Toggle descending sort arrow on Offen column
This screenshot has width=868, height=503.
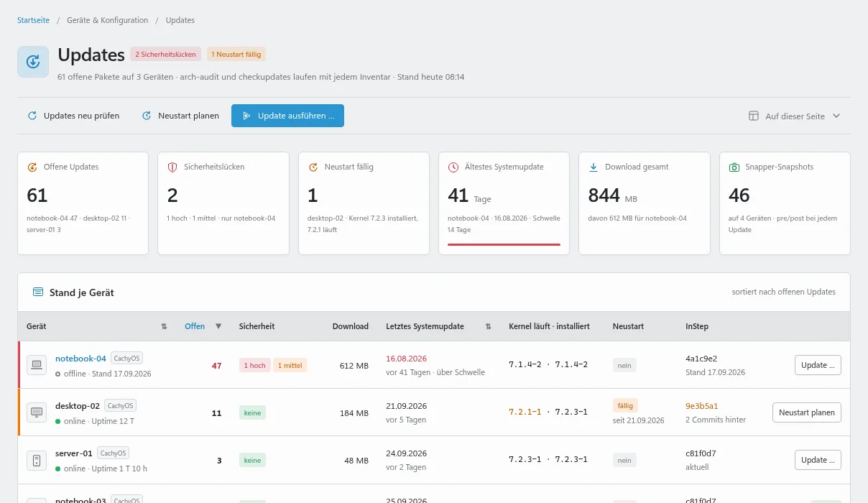click(x=218, y=326)
